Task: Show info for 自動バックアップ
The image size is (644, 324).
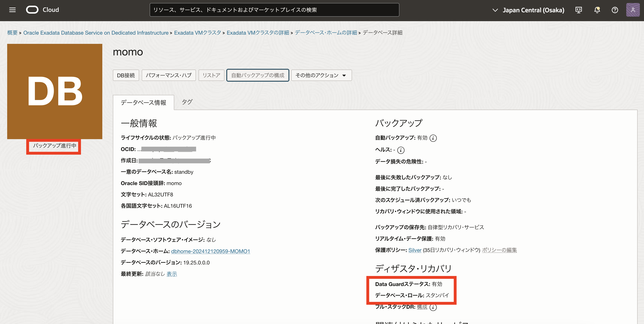Action: [433, 138]
